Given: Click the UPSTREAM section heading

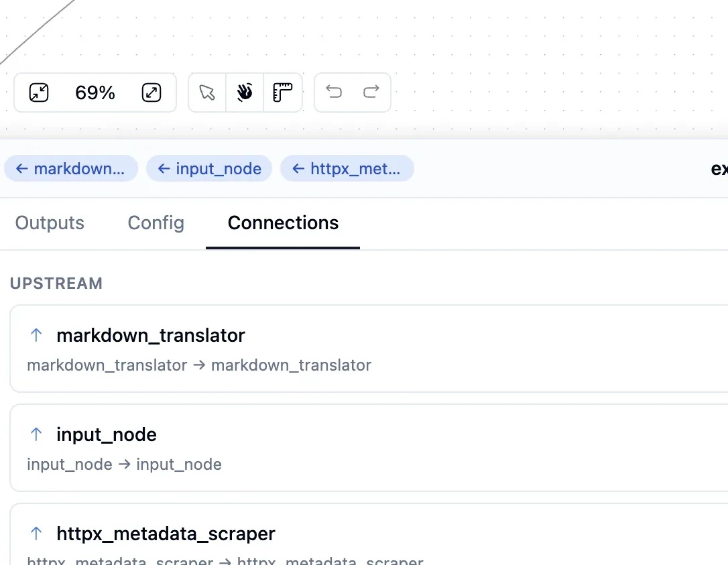Looking at the screenshot, I should 56,284.
